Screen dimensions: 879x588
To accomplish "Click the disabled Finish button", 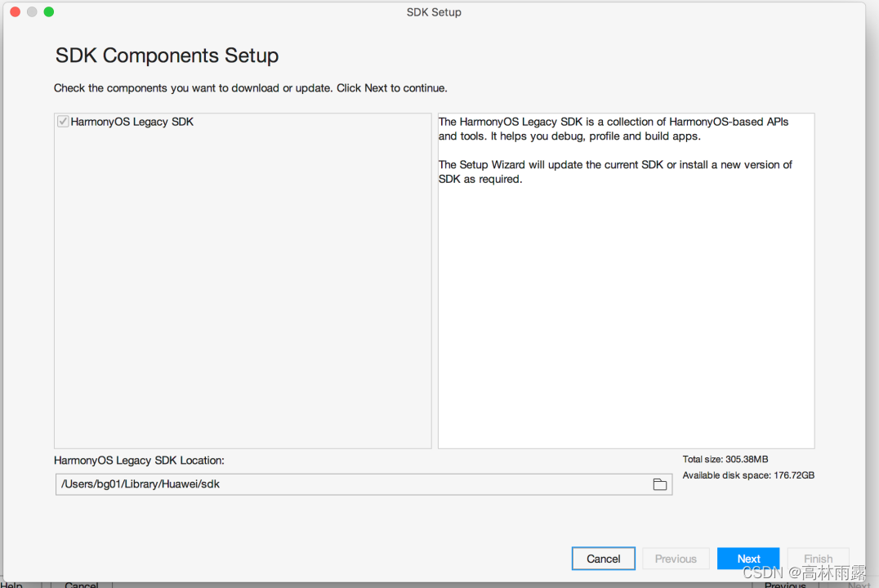I will [818, 559].
